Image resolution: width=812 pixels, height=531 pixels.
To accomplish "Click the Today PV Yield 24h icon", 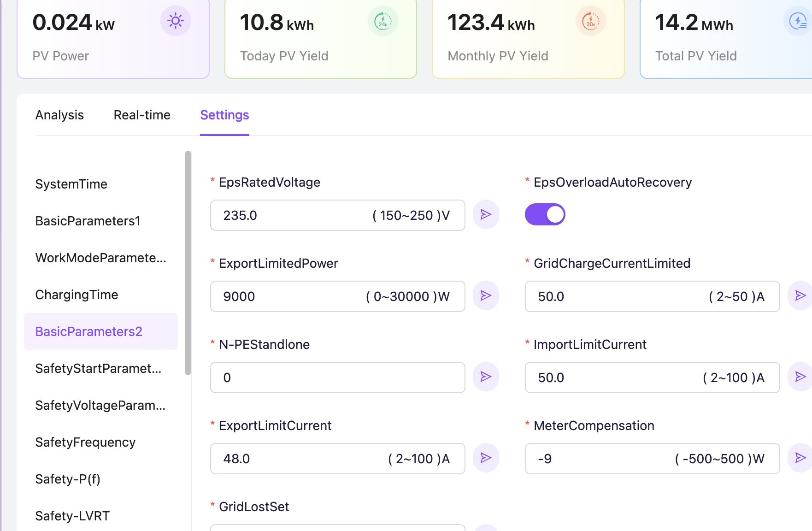I will pyautogui.click(x=382, y=21).
